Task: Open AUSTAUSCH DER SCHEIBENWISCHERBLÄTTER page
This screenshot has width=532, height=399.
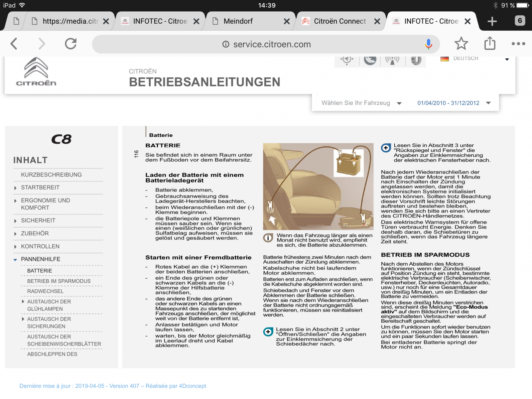Action: [64, 340]
